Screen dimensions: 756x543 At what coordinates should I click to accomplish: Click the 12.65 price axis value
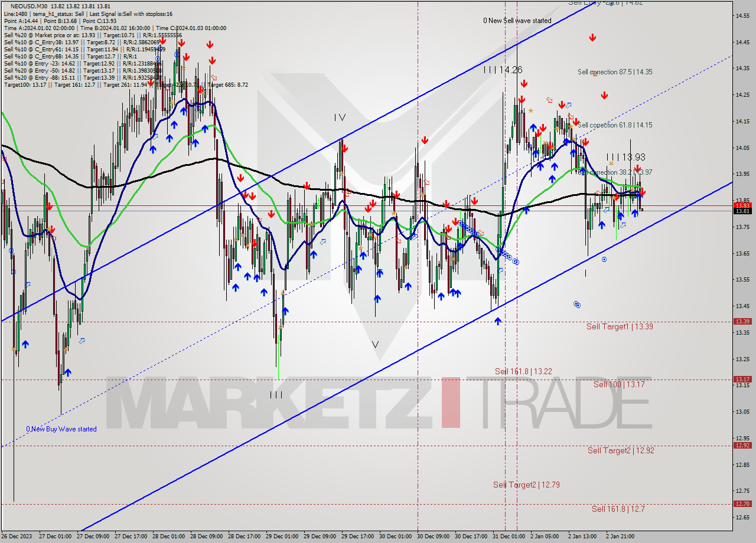(x=742, y=517)
